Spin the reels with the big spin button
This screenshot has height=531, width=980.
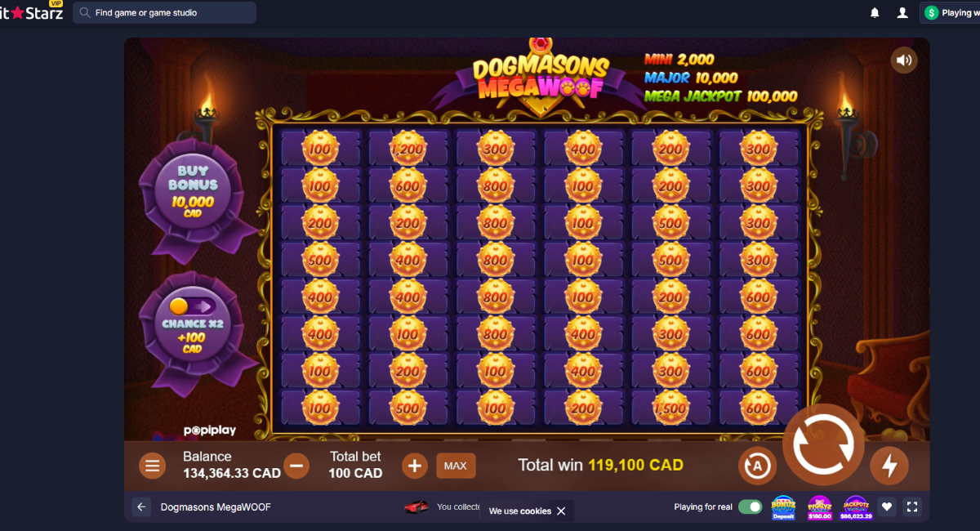(x=823, y=445)
